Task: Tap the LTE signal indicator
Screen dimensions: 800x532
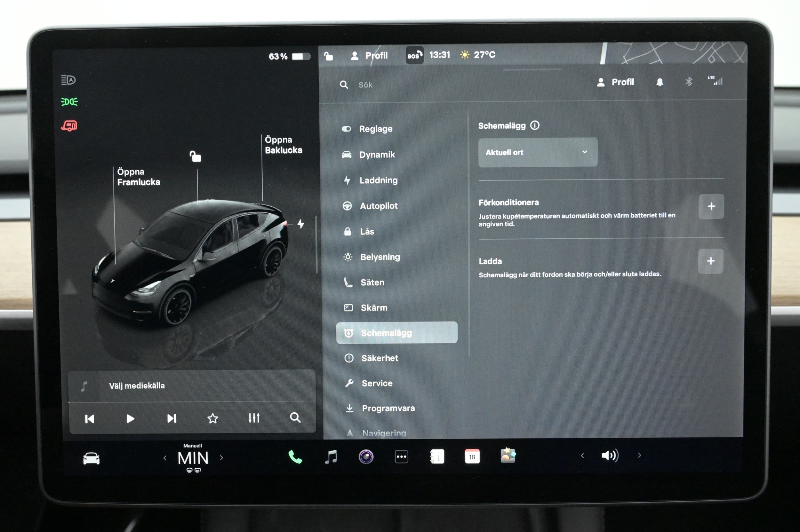Action: coord(716,81)
